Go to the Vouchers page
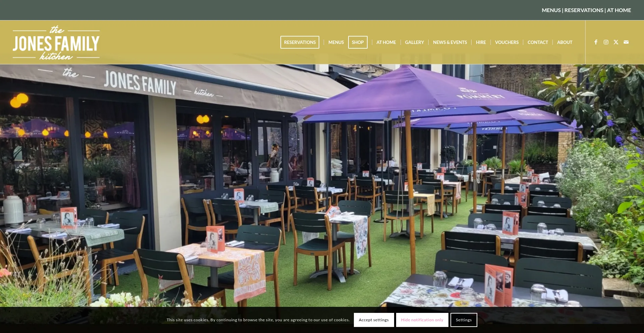Screen dimensions: 644x333 (506, 42)
